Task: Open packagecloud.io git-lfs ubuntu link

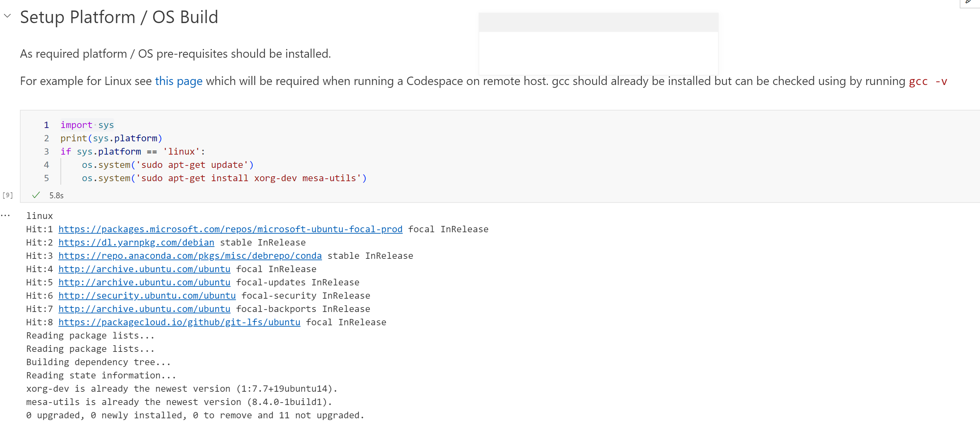Action: coord(179,322)
